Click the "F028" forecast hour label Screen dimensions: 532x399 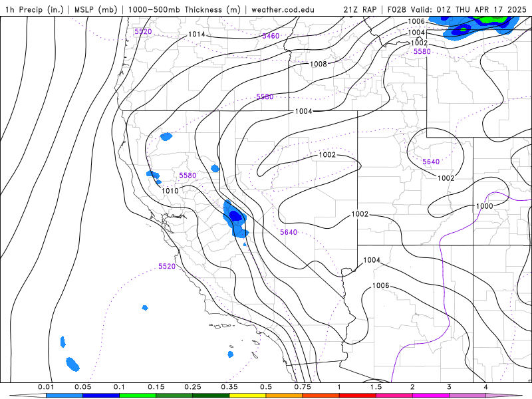pos(396,9)
